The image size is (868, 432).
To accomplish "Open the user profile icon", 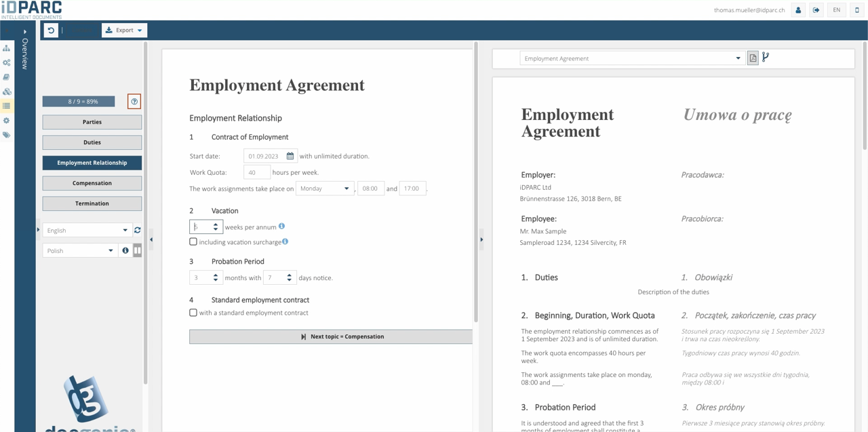I will (798, 10).
